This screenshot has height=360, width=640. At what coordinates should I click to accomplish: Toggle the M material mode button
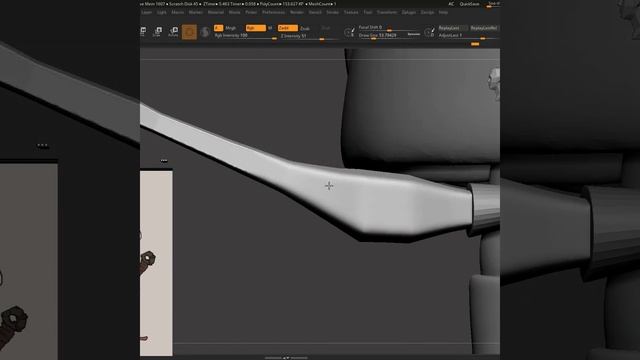(270, 28)
